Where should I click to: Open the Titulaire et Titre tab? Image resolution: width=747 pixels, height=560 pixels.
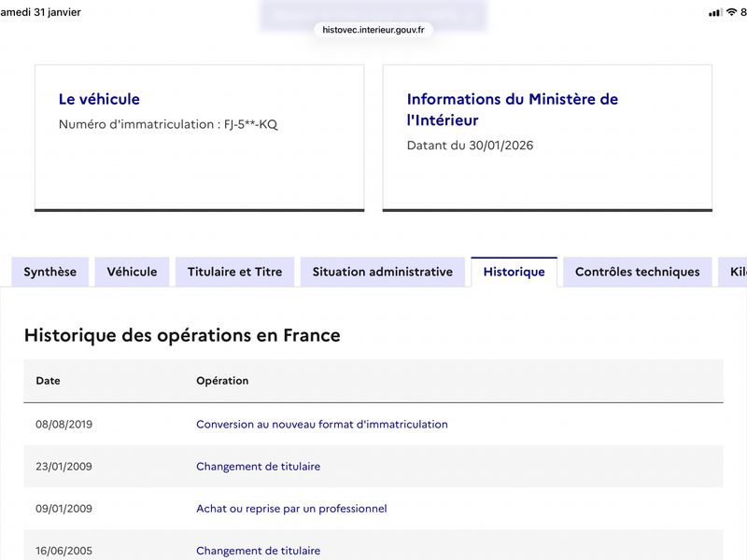point(235,272)
